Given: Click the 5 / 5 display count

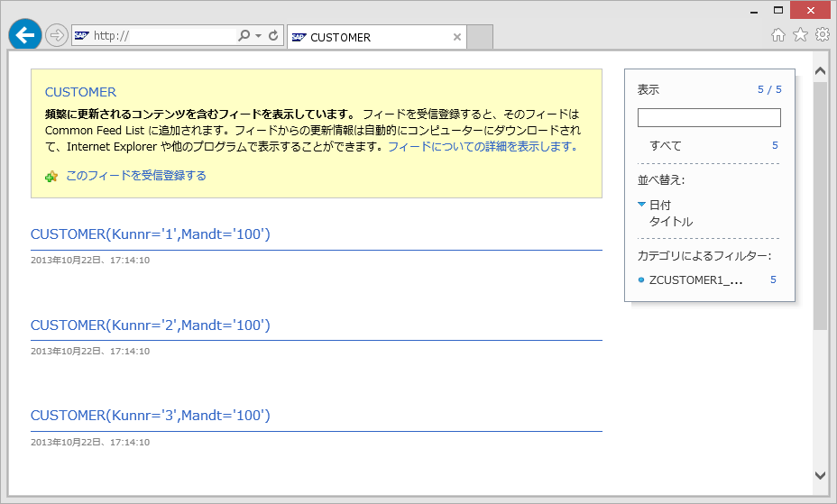Looking at the screenshot, I should click(769, 89).
